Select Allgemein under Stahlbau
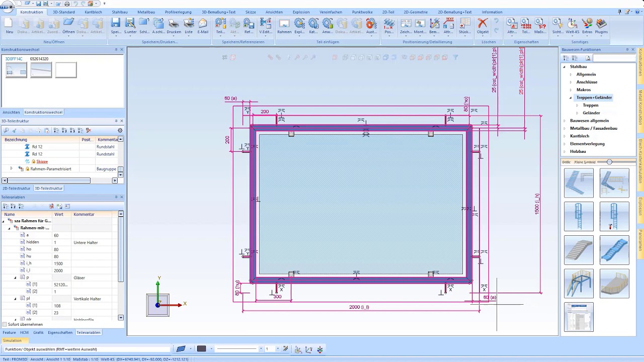The height and width of the screenshot is (362, 644). click(586, 74)
